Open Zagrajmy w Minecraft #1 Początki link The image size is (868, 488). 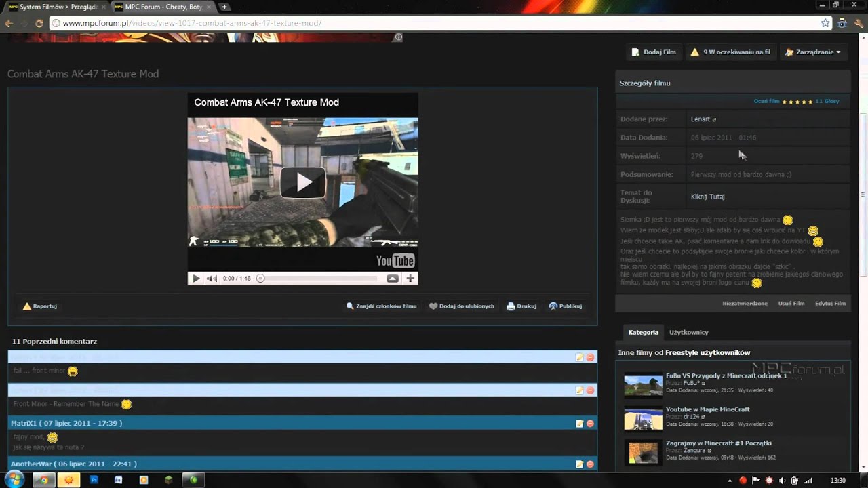pos(719,443)
